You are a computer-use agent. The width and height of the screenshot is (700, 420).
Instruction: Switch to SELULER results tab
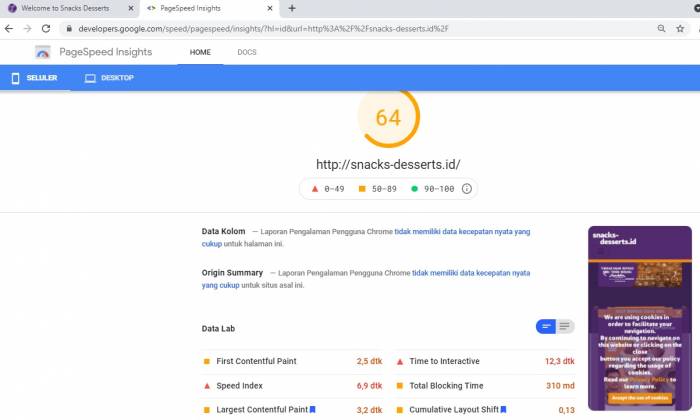coord(35,78)
